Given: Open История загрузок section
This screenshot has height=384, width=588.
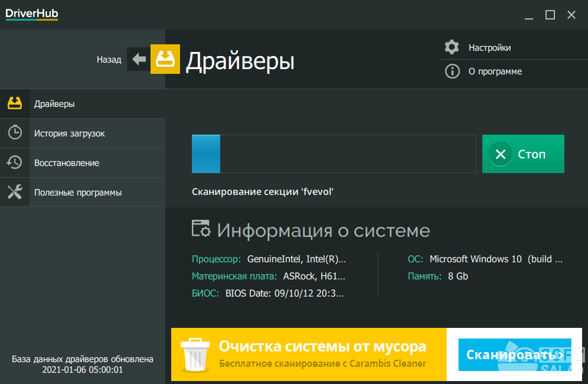Looking at the screenshot, I should (83, 134).
